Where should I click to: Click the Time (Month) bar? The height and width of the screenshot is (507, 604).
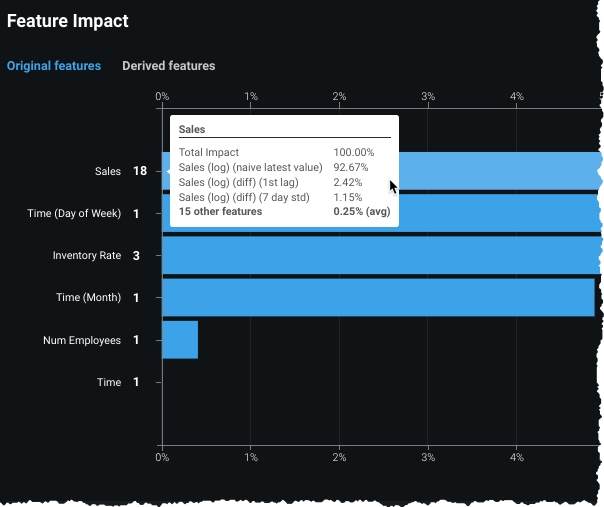pyautogui.click(x=378, y=297)
